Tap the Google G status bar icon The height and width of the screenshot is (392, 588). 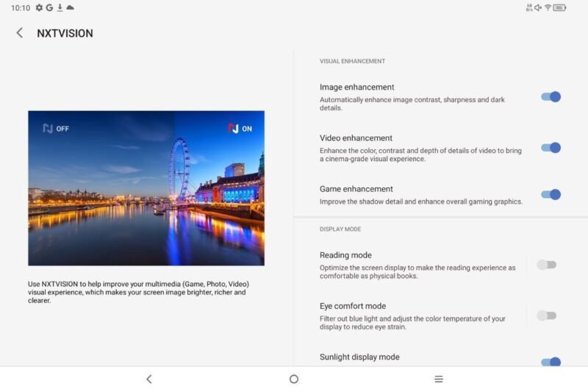coord(49,7)
